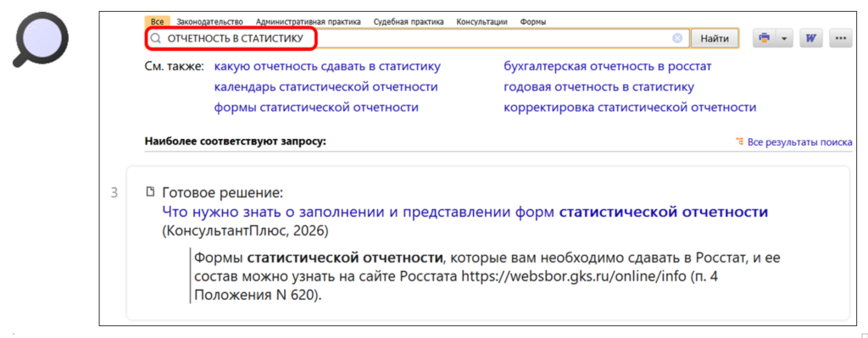Click the Готовое решение label text
Image resolution: width=868 pixels, height=338 pixels.
pos(223,193)
